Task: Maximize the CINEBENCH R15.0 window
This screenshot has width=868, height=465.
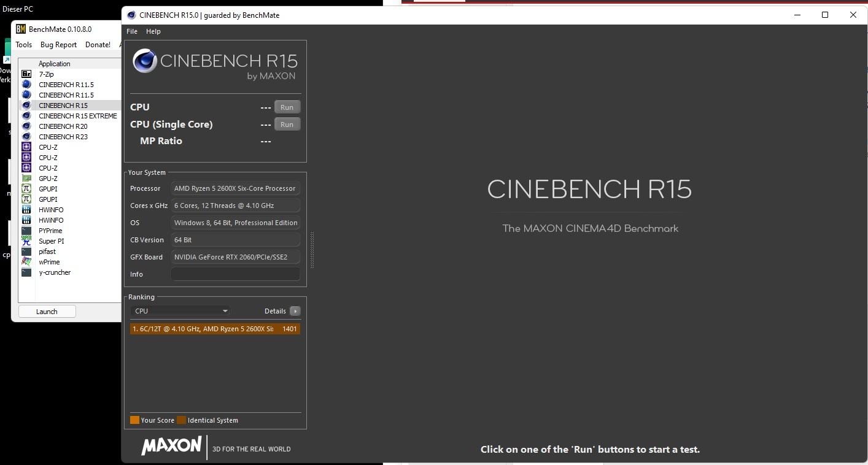Action: 825,15
